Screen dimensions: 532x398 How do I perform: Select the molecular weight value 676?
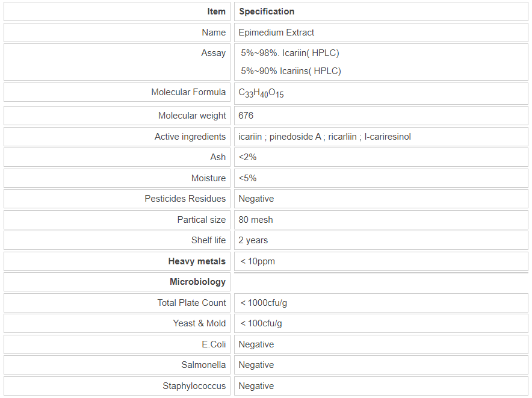click(246, 116)
